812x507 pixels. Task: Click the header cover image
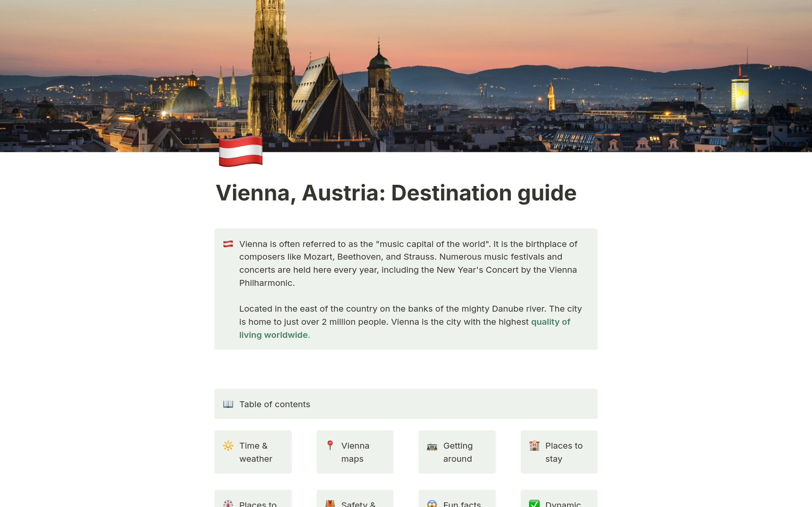(x=406, y=76)
